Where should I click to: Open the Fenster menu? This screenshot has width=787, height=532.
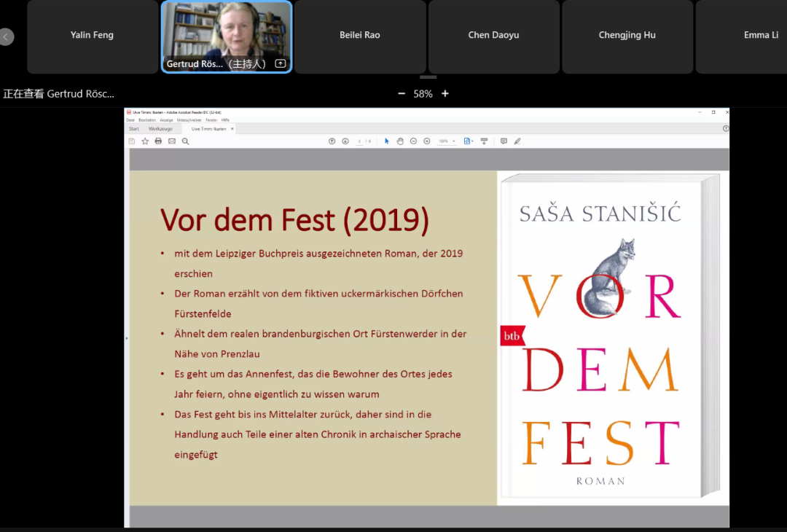tap(211, 120)
